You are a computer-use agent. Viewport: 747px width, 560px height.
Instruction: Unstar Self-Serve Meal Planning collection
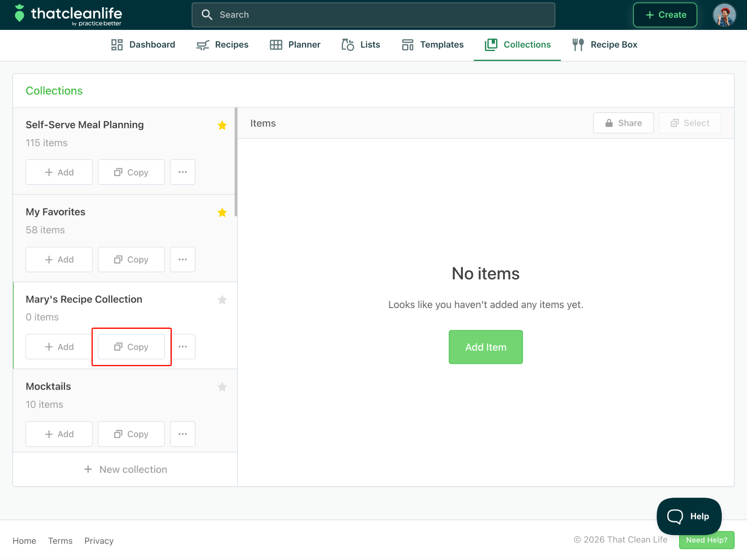[222, 125]
